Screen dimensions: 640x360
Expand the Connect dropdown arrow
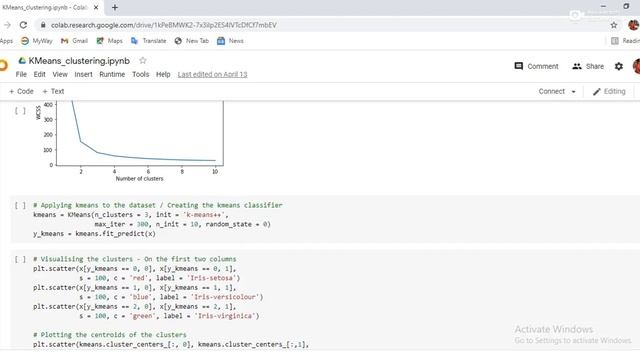click(573, 92)
